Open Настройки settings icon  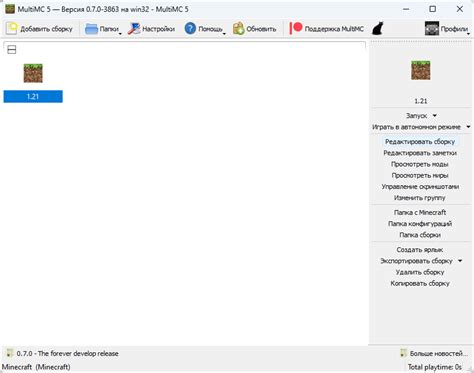134,29
